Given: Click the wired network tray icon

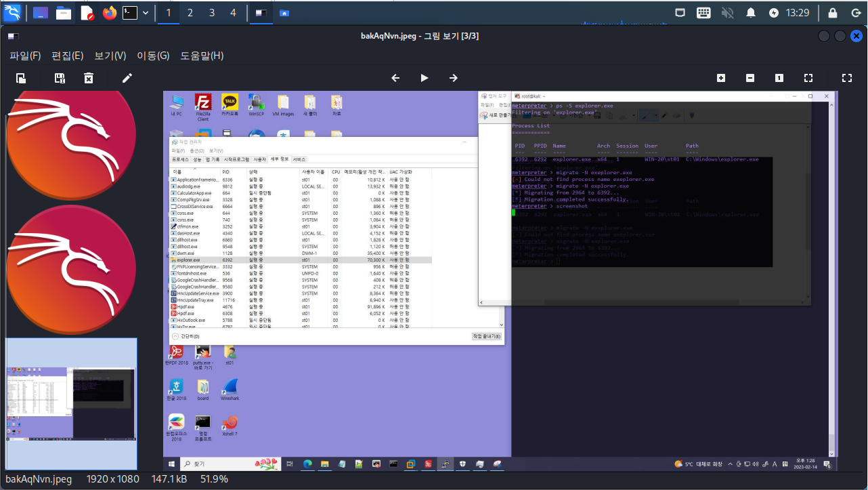Looking at the screenshot, I should (680, 13).
